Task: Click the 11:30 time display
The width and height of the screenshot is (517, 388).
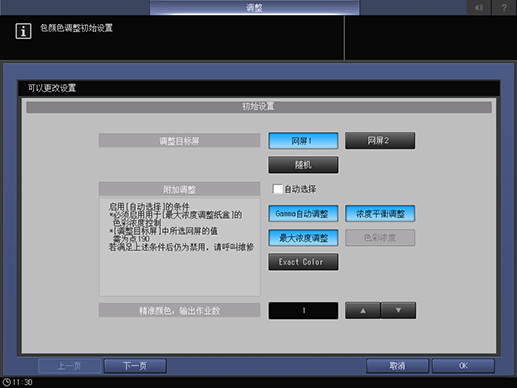Action: 22,382
